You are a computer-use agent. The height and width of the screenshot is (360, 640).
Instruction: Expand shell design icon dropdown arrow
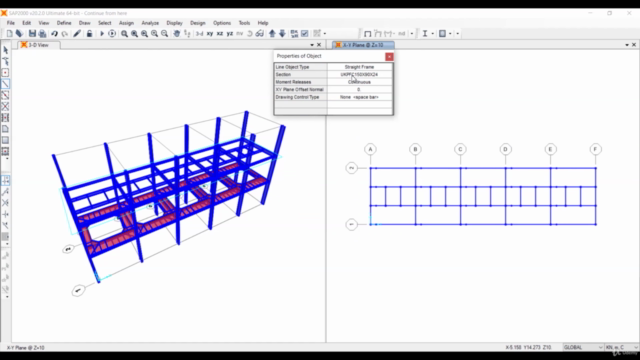pos(450,33)
